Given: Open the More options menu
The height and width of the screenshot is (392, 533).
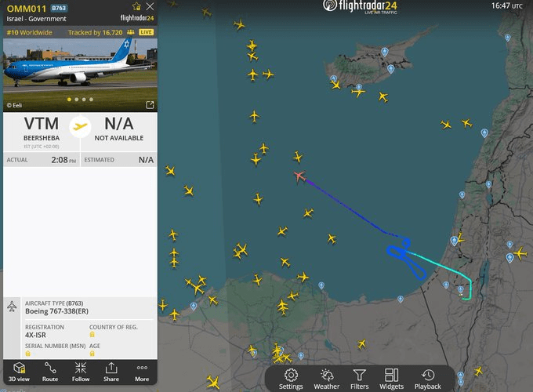Looking at the screenshot, I should coord(142,372).
